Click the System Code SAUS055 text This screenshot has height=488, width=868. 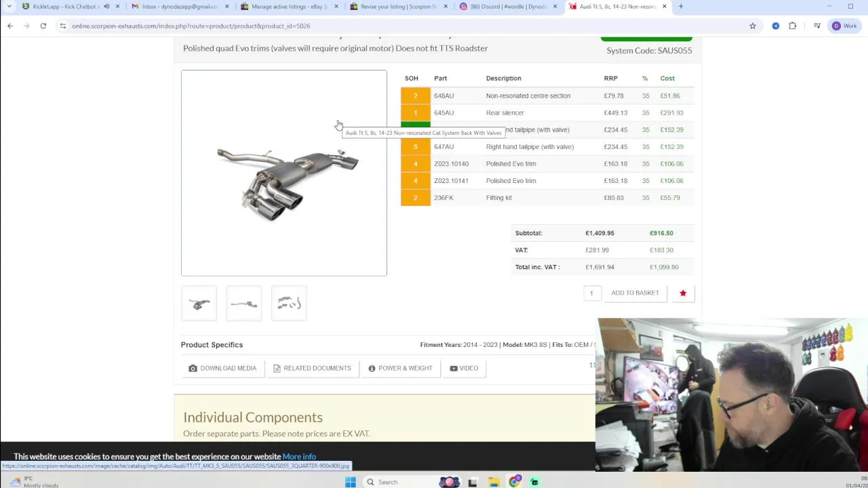[x=649, y=50]
